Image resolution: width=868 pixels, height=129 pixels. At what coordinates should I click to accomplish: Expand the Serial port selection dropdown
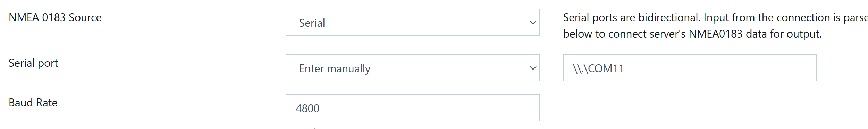pos(412,68)
